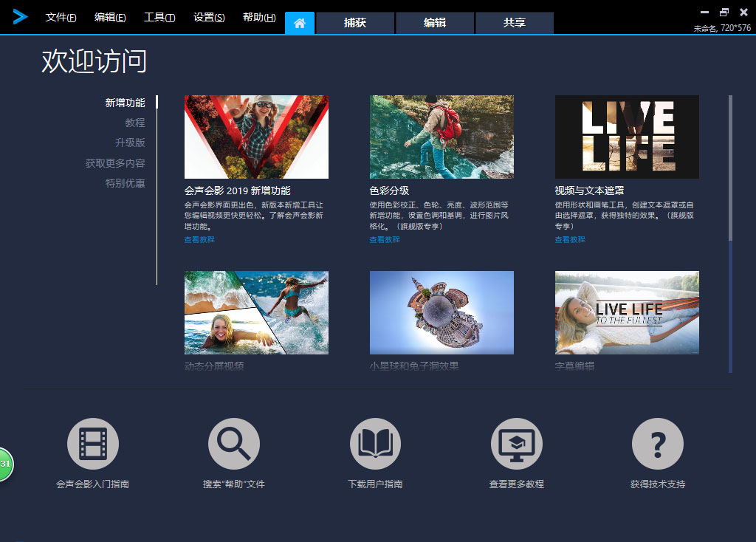Open the 文件(F) menu

[61, 18]
